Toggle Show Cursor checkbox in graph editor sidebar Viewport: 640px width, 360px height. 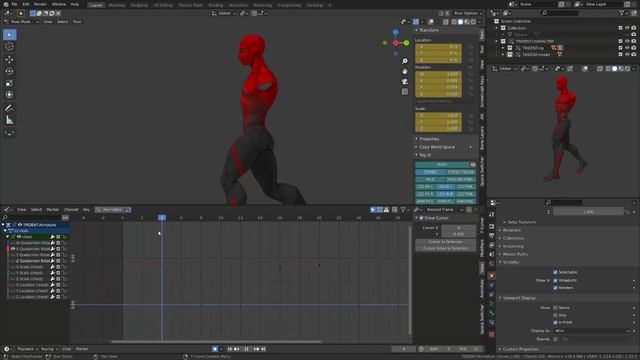tap(421, 218)
